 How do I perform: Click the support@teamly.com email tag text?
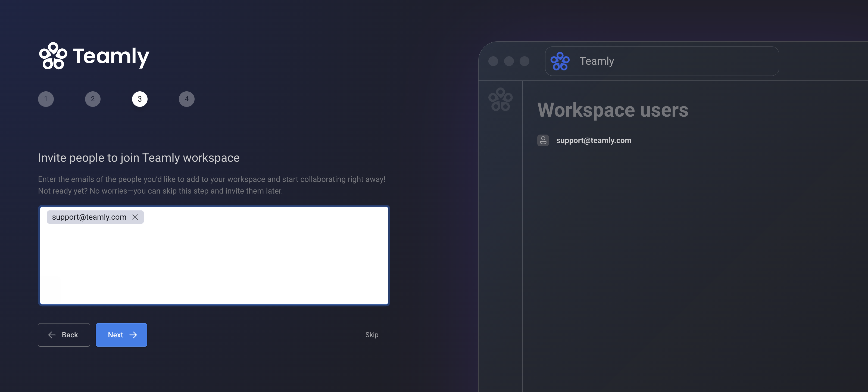click(x=89, y=217)
